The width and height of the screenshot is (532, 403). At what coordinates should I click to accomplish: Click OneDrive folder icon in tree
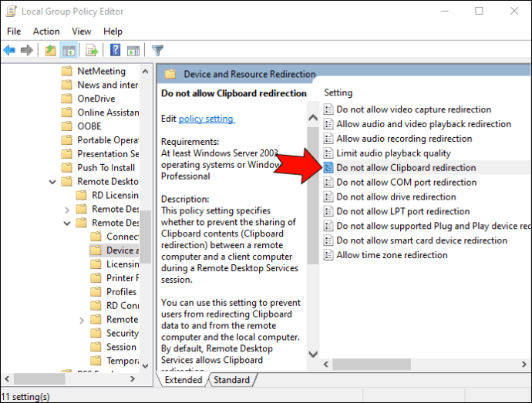point(67,99)
